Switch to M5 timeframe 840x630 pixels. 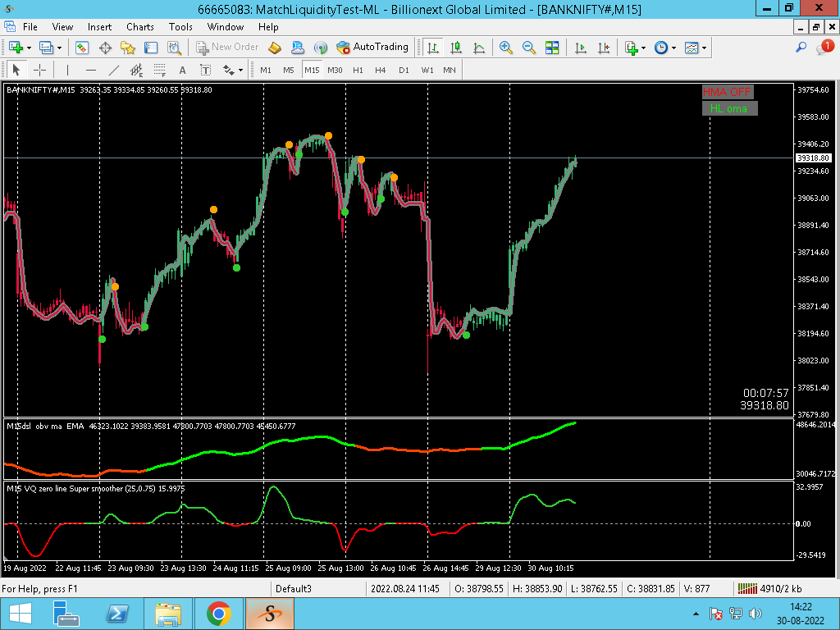[289, 71]
